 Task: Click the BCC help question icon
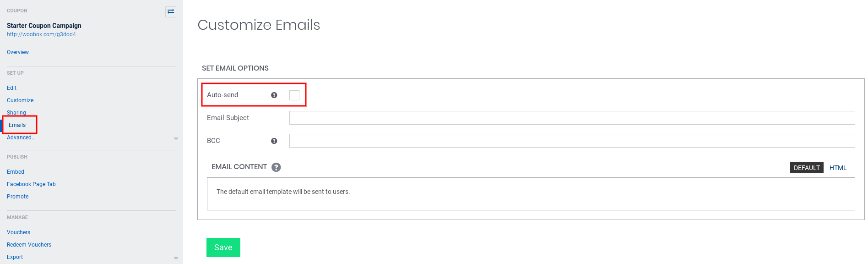pos(274,141)
